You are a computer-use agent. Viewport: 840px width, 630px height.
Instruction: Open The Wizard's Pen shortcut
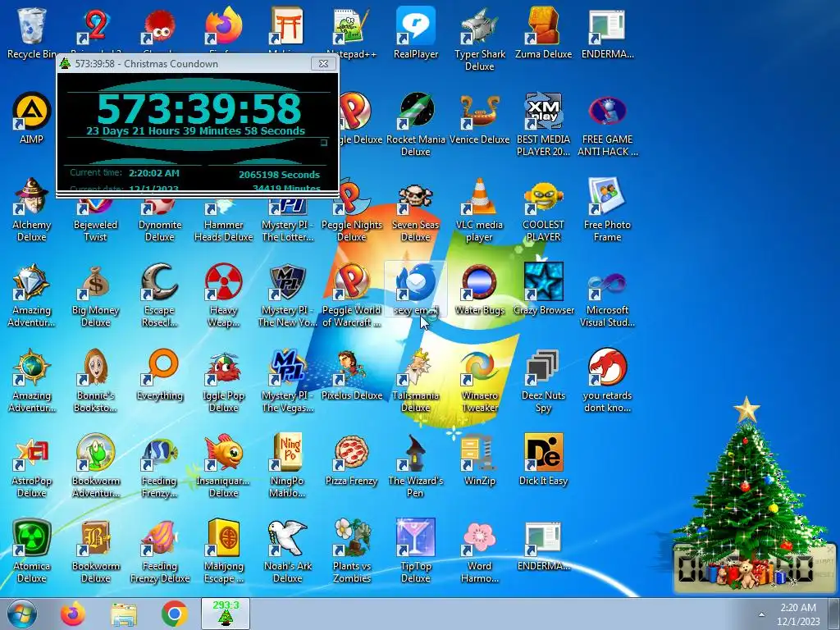pos(416,466)
